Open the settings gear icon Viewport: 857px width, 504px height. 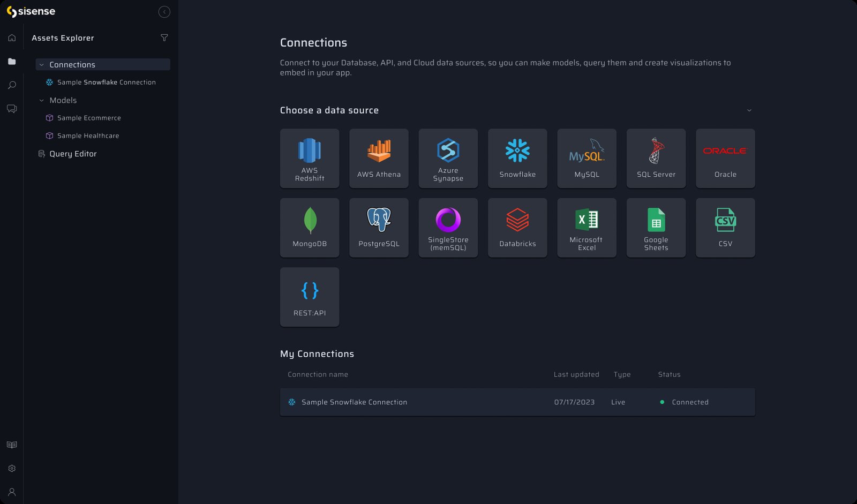coord(12,469)
